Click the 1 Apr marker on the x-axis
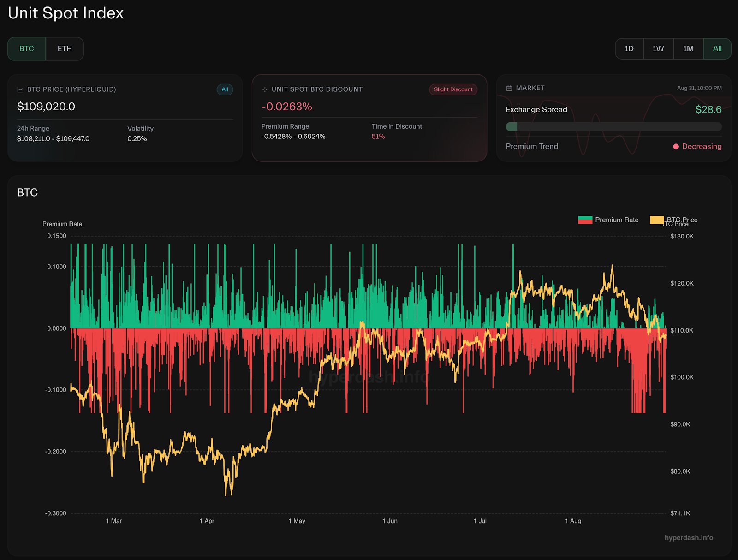Screen dimensions: 738x560 tap(207, 521)
